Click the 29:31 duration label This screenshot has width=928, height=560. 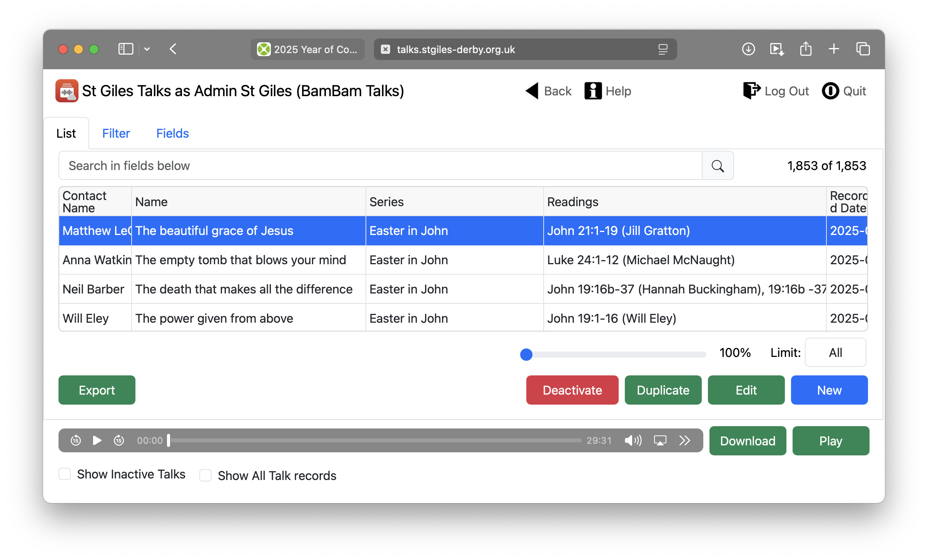click(599, 440)
